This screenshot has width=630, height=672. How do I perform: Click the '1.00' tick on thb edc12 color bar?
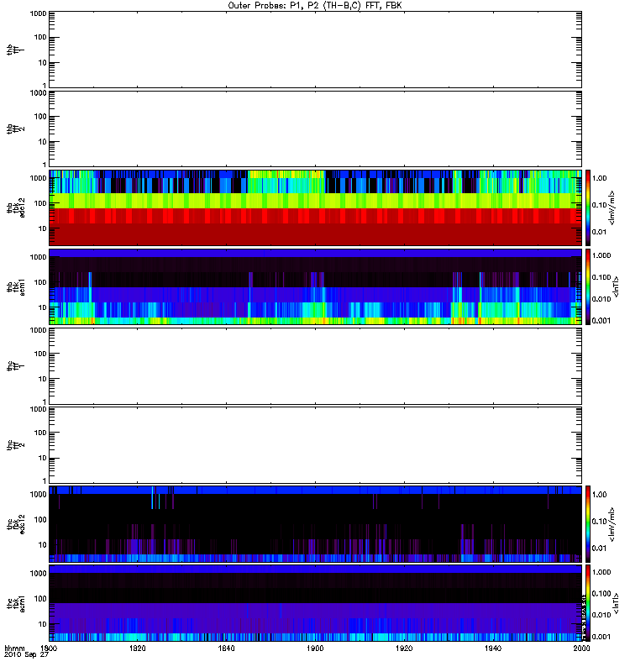[x=600, y=178]
